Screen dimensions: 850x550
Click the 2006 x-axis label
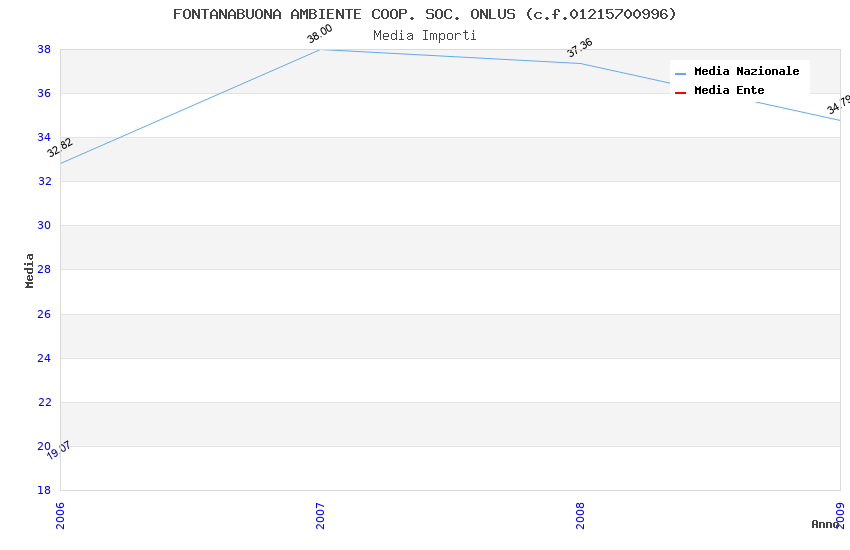[60, 515]
